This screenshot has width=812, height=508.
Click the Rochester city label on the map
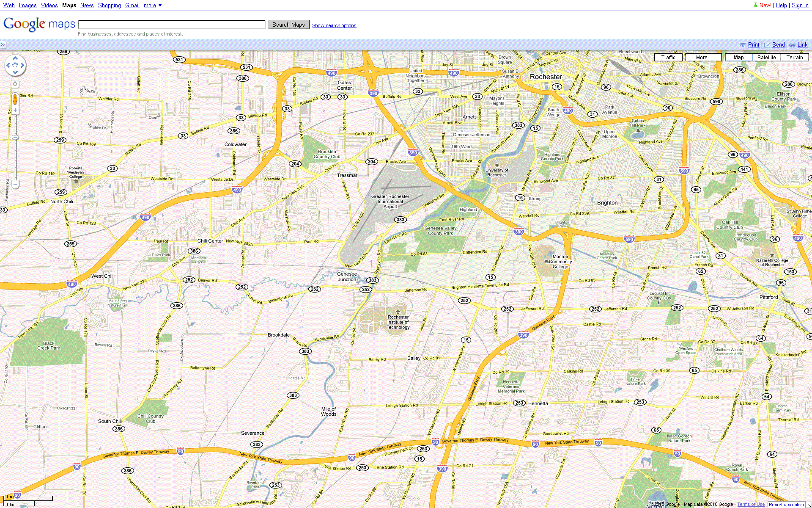coord(546,77)
